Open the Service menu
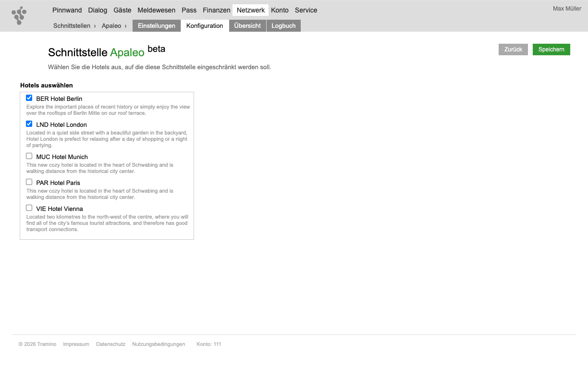Viewport: 588px width, 369px height. tap(306, 10)
